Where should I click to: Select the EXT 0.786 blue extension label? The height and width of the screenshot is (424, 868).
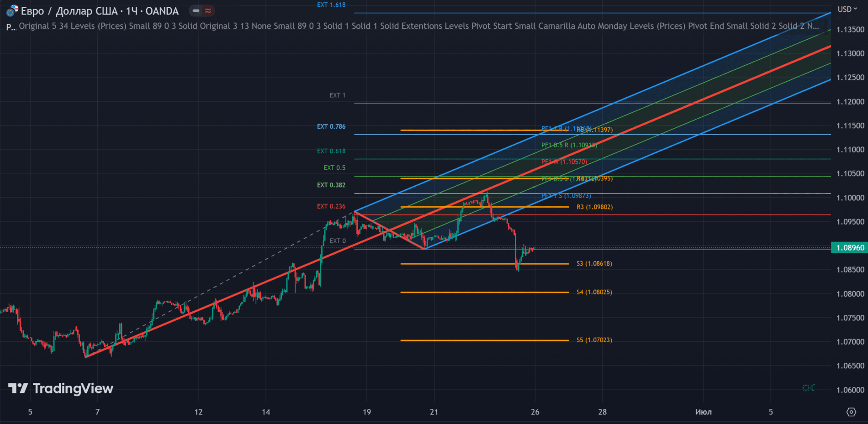pyautogui.click(x=331, y=126)
